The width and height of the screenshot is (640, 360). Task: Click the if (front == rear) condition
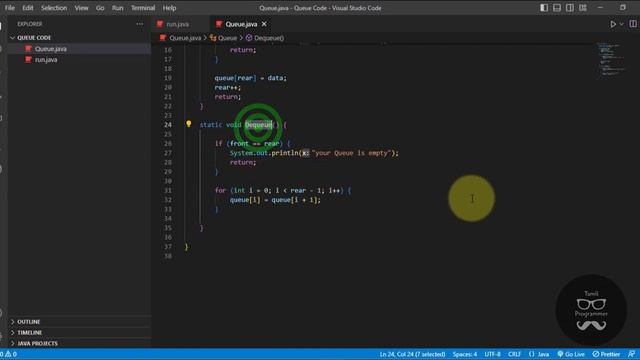[253, 144]
